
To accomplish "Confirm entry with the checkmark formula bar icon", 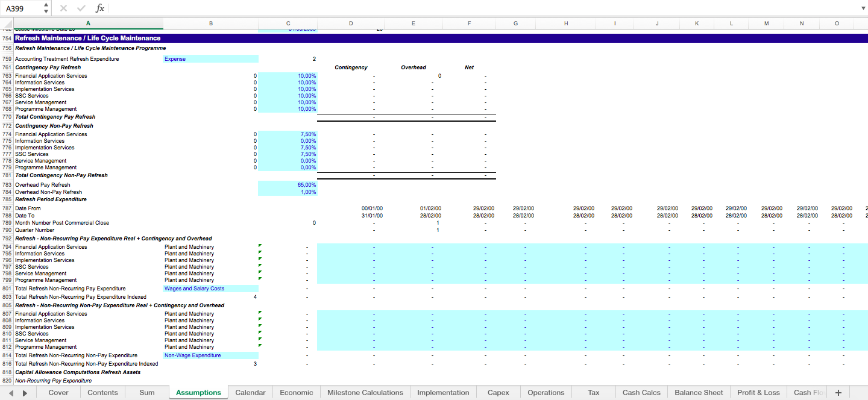I will (x=81, y=8).
